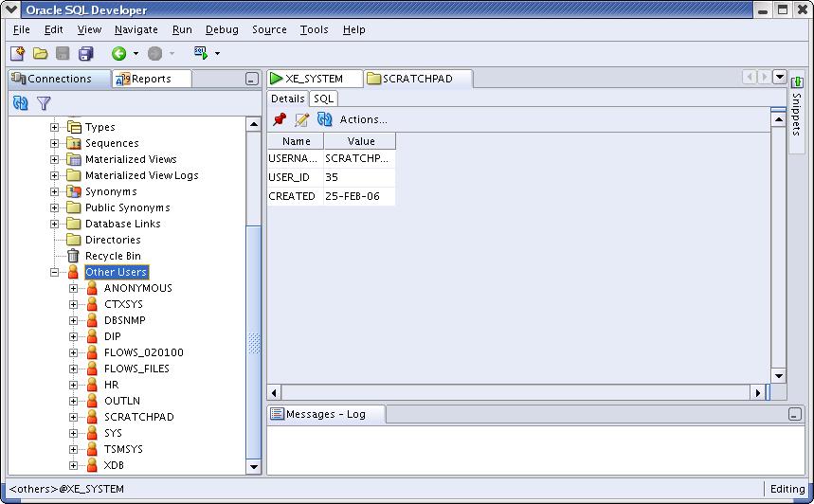Select the SYS user in tree
The width and height of the screenshot is (814, 504).
(x=113, y=433)
